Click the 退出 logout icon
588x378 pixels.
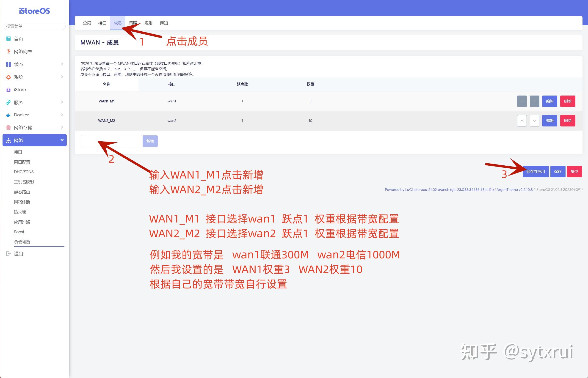point(8,254)
